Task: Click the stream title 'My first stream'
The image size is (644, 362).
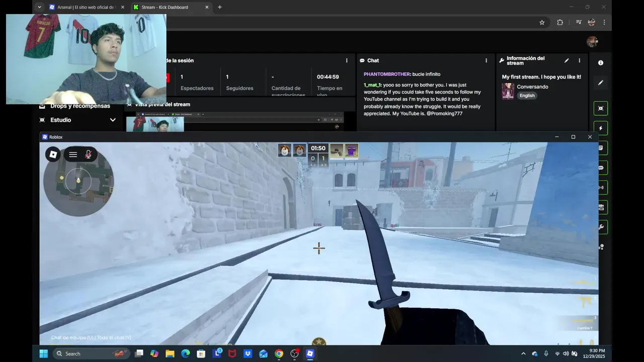Action: pyautogui.click(x=541, y=77)
